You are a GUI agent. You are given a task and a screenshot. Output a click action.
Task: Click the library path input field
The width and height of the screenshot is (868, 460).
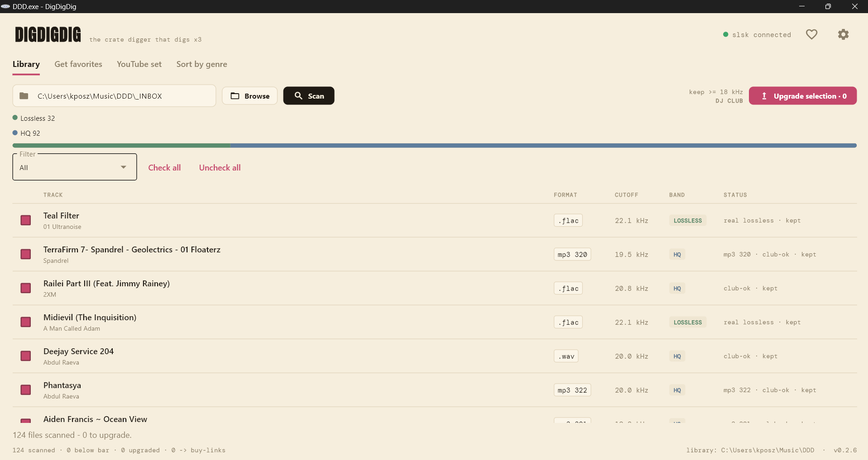[x=114, y=96]
